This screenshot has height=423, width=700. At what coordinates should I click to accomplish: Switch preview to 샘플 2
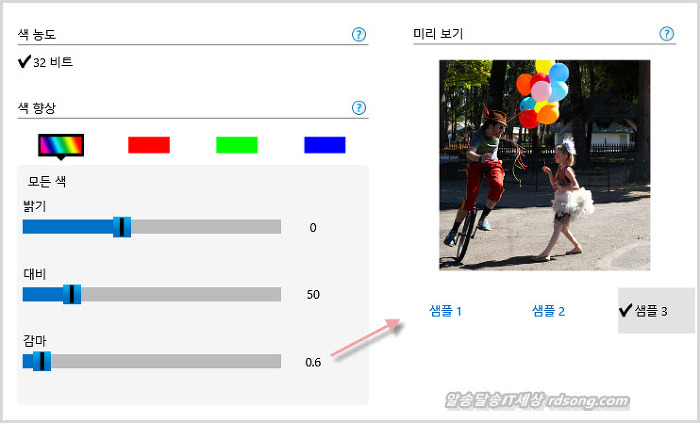coord(548,311)
